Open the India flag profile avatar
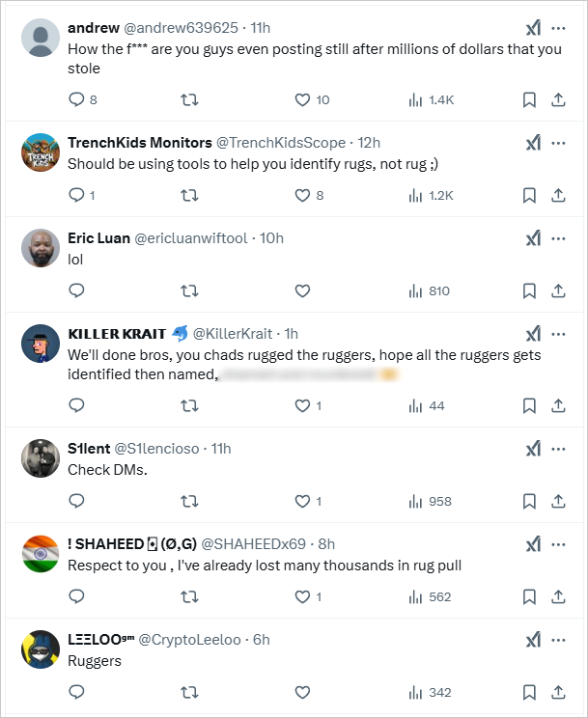This screenshot has height=718, width=588. pyautogui.click(x=41, y=554)
